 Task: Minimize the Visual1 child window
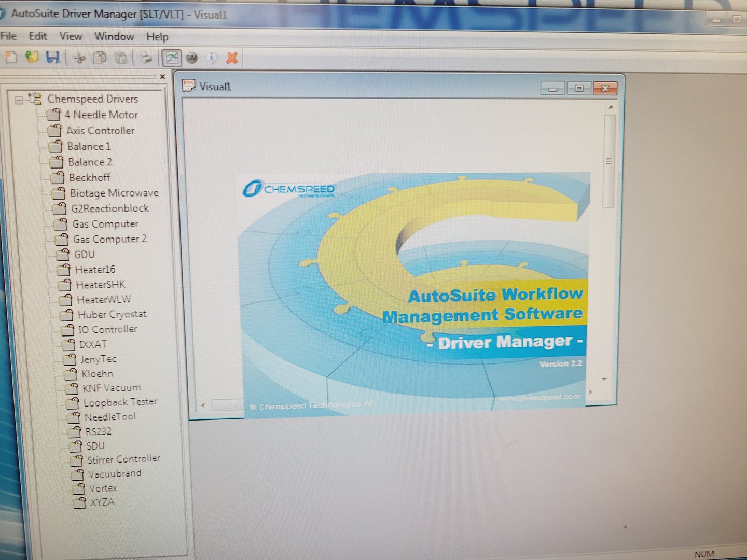coord(552,88)
